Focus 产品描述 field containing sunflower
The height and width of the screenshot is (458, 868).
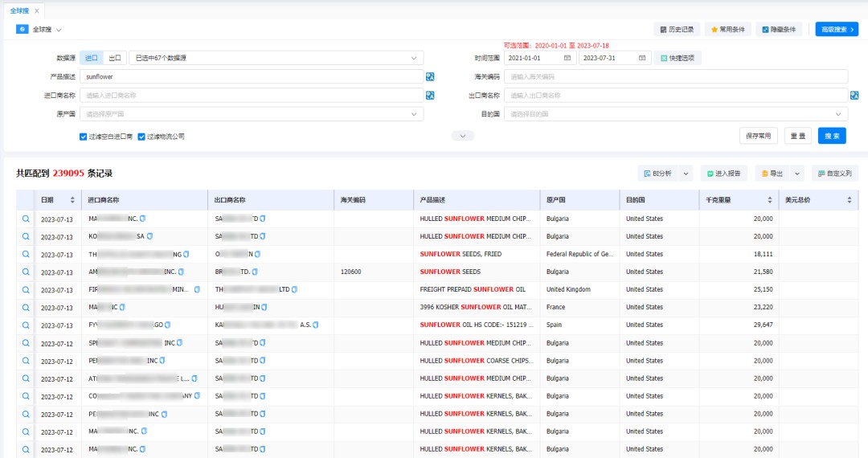tap(252, 77)
